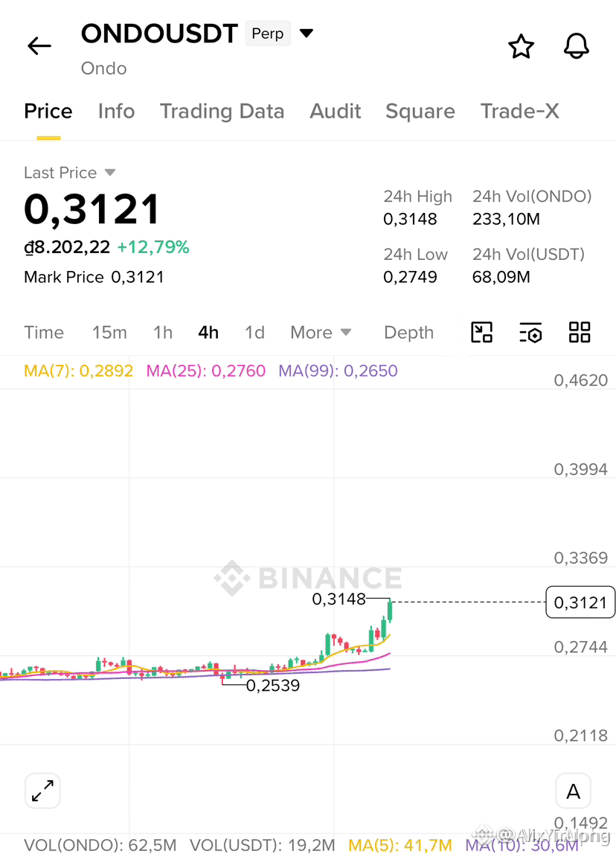This screenshot has height=854, width=616.
Task: Switch to the Depth chart
Action: [408, 332]
